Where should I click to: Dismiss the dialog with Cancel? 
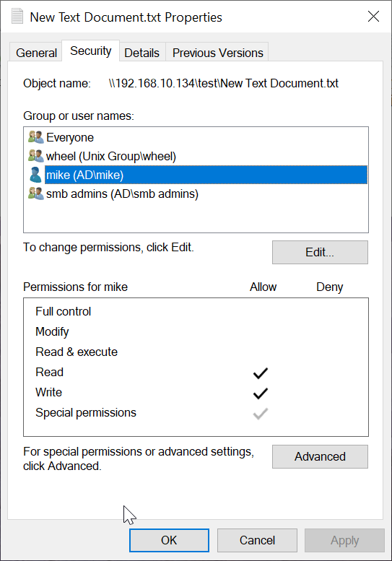coord(257,540)
